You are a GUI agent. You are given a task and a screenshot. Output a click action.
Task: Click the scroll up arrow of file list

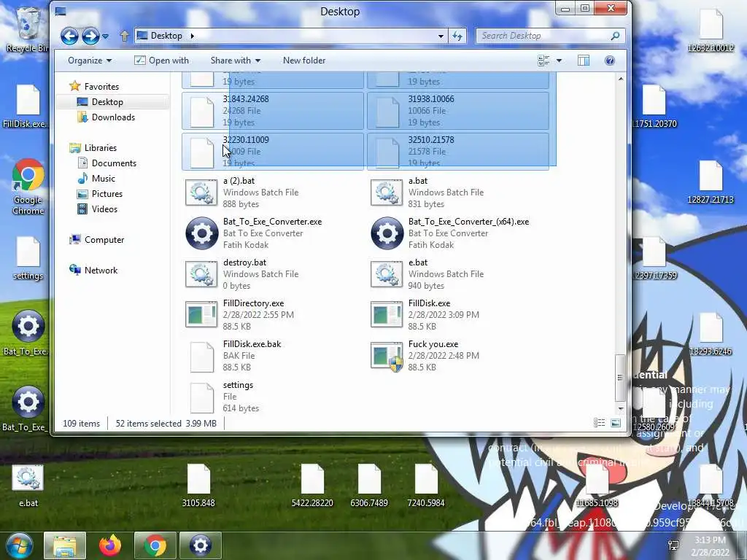(x=620, y=79)
